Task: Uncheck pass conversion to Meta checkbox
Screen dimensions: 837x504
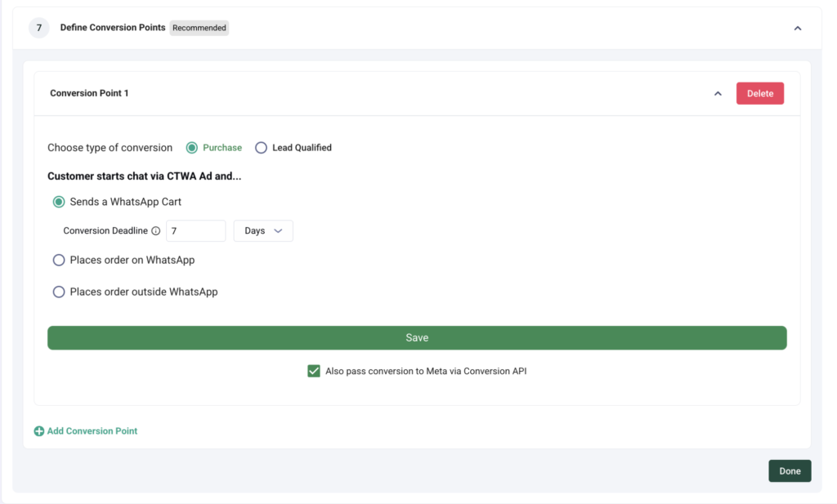Action: [x=314, y=371]
